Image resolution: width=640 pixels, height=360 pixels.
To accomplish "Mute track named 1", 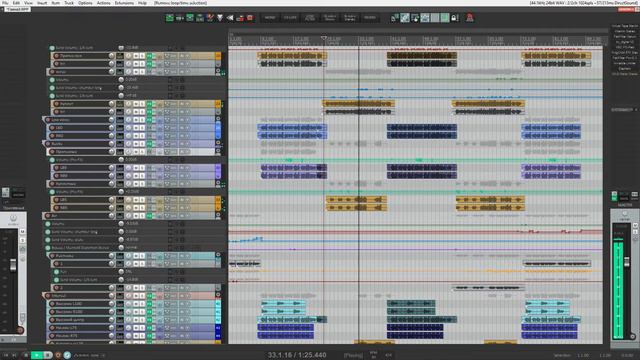I will point(136,264).
